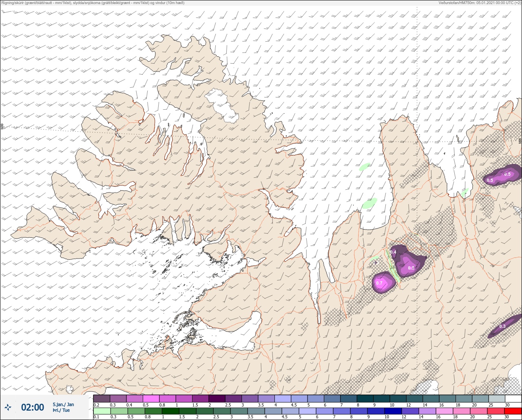The image size is (522, 420).
Task: Click the 0.2 label under top legend row
Action: pos(96,405)
